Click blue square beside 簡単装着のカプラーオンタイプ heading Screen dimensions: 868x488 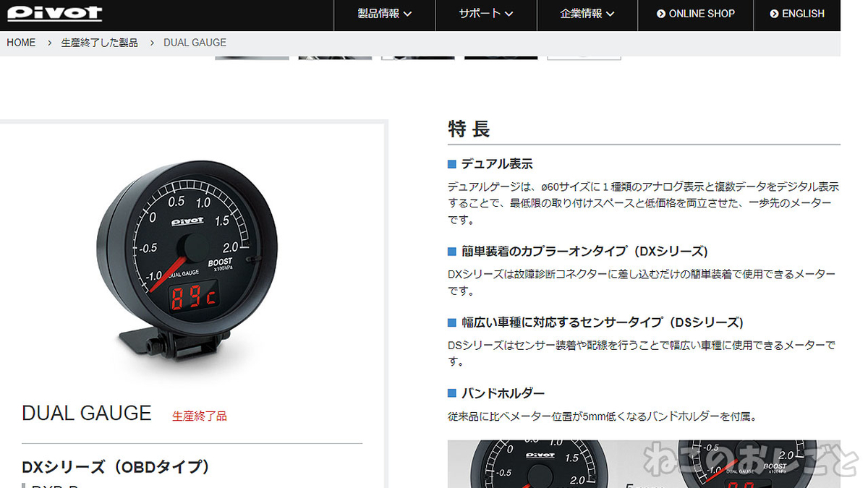click(x=452, y=252)
